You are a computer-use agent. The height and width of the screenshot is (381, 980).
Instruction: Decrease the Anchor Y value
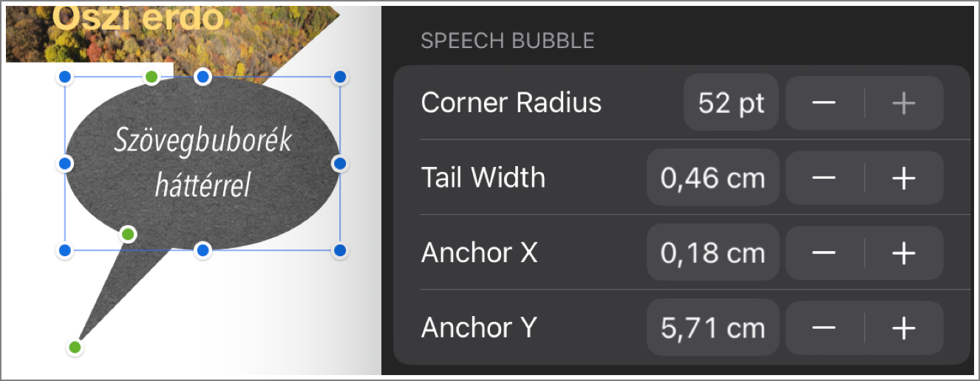[824, 328]
